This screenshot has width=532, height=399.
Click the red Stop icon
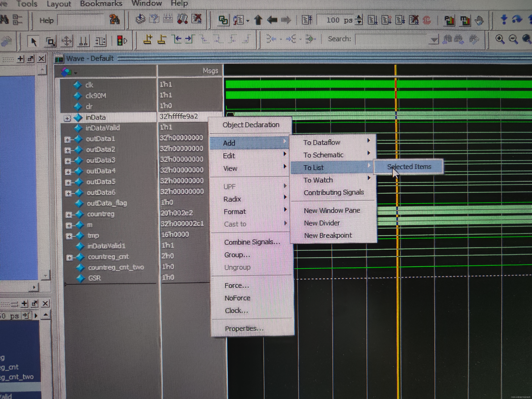427,20
